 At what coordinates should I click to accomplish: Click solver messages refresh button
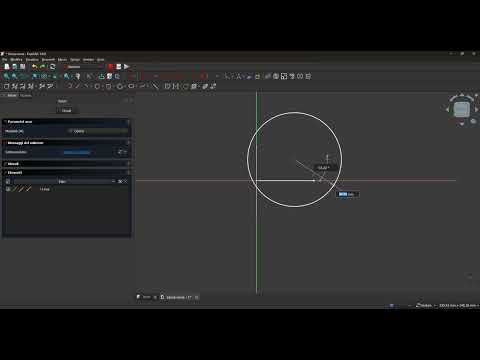click(x=120, y=152)
